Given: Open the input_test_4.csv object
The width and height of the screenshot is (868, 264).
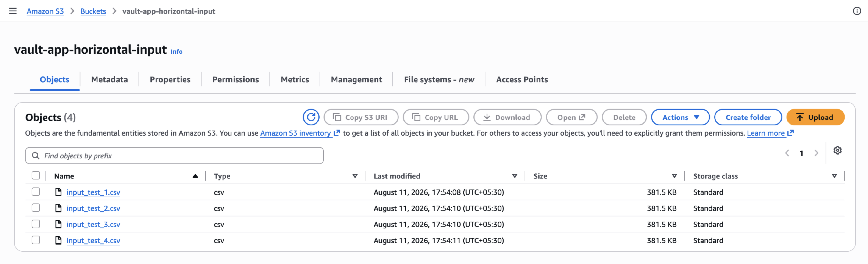Looking at the screenshot, I should click(x=93, y=241).
